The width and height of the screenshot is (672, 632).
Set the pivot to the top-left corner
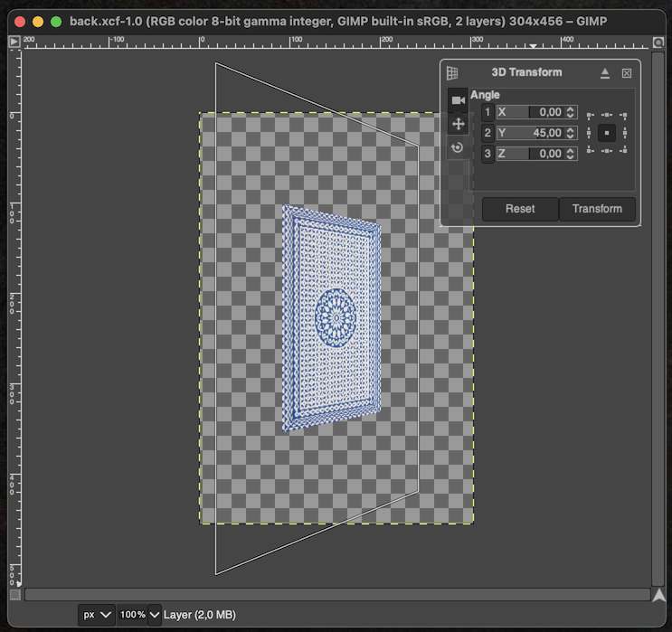[x=591, y=116]
